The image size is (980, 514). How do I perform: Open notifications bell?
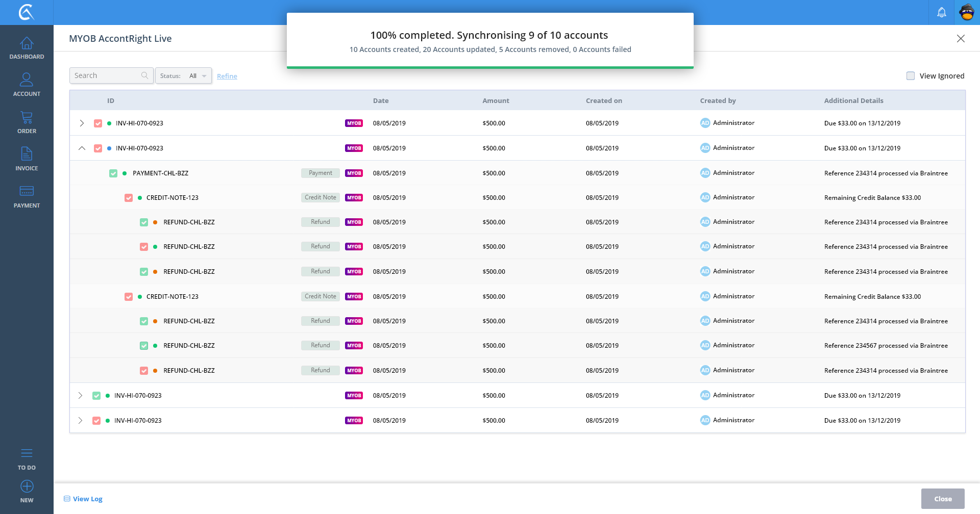click(x=941, y=12)
